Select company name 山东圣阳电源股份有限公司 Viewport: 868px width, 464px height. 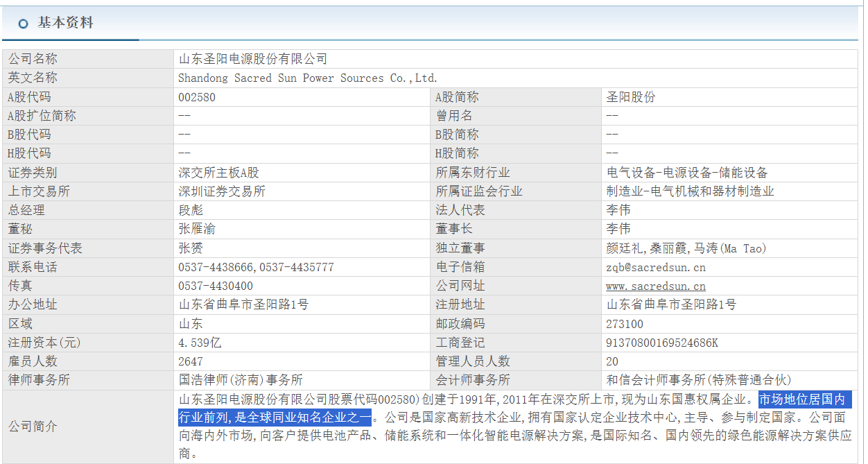click(253, 59)
